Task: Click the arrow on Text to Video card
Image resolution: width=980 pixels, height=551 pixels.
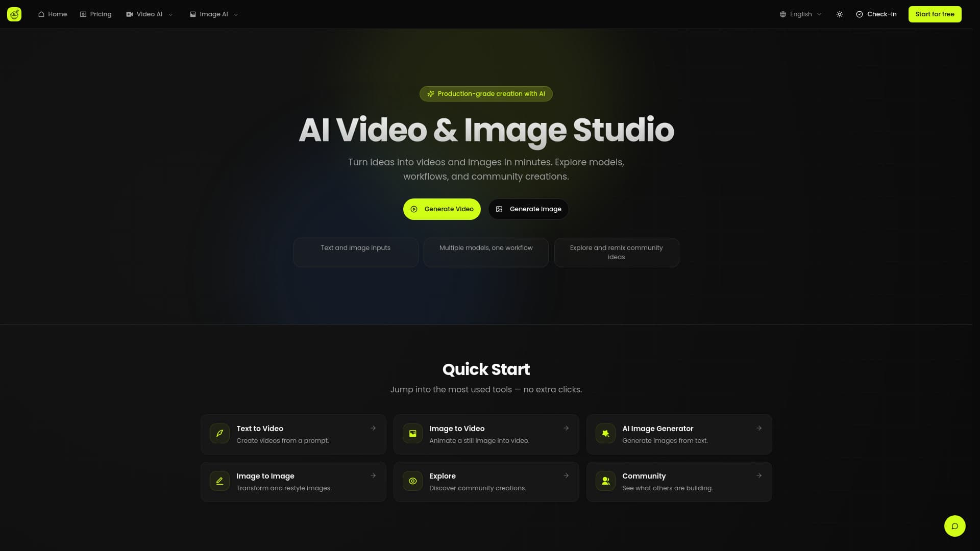Action: pos(373,429)
